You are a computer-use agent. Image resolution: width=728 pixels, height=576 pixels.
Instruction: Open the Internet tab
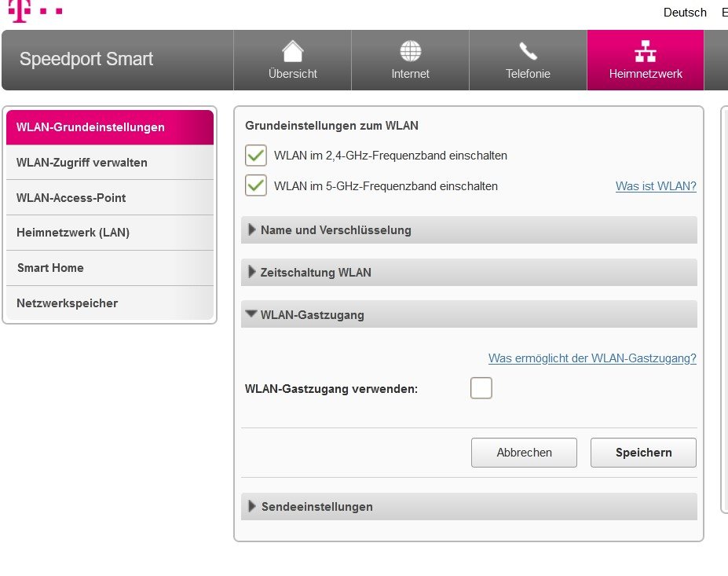(x=411, y=61)
